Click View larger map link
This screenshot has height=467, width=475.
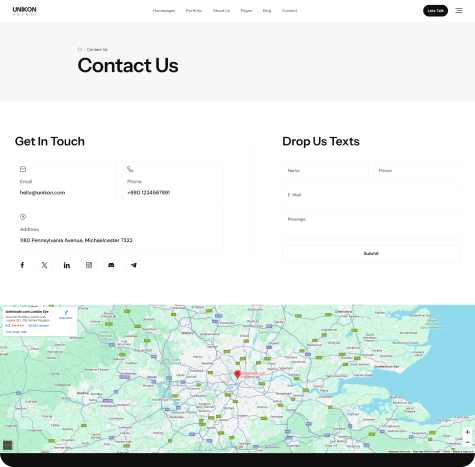(x=16, y=332)
